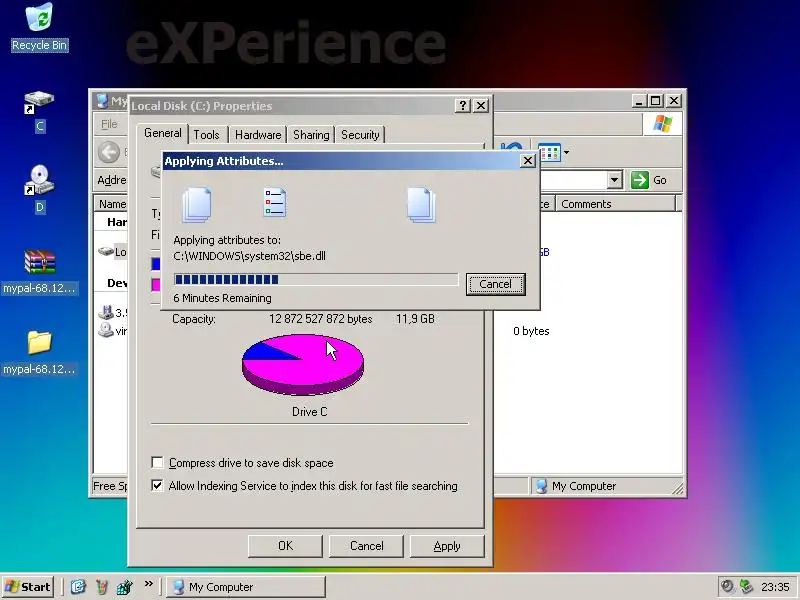Click My Computer taskbar button
The height and width of the screenshot is (600, 800).
click(x=246, y=587)
